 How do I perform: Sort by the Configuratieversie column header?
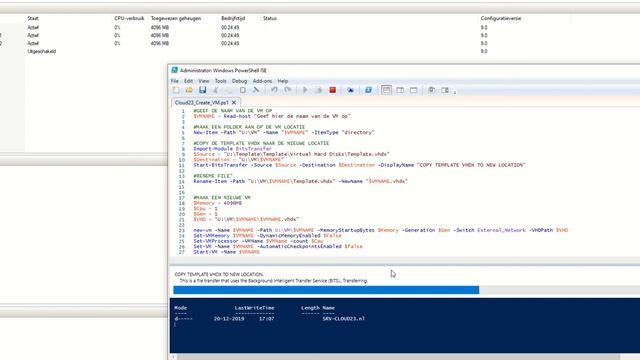point(500,18)
